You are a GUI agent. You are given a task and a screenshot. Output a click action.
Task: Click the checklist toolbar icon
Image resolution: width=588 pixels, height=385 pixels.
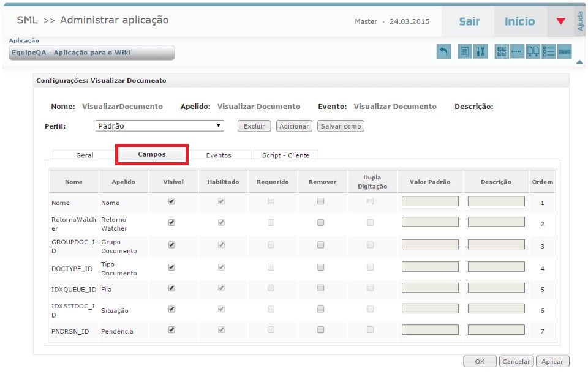(x=548, y=52)
